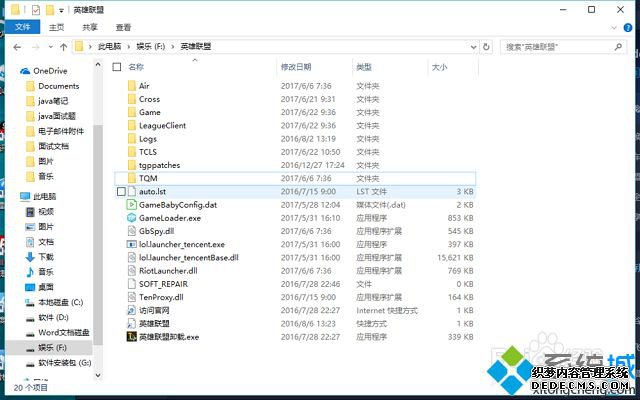Open 本地磁盘 (C:) drive
The width and height of the screenshot is (640, 400).
pos(60,302)
